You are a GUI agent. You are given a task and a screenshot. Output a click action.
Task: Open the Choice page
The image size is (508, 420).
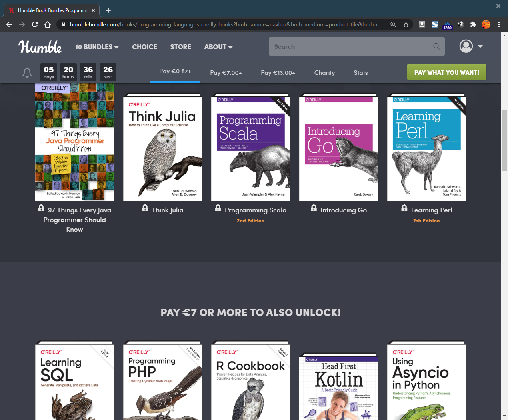point(144,47)
